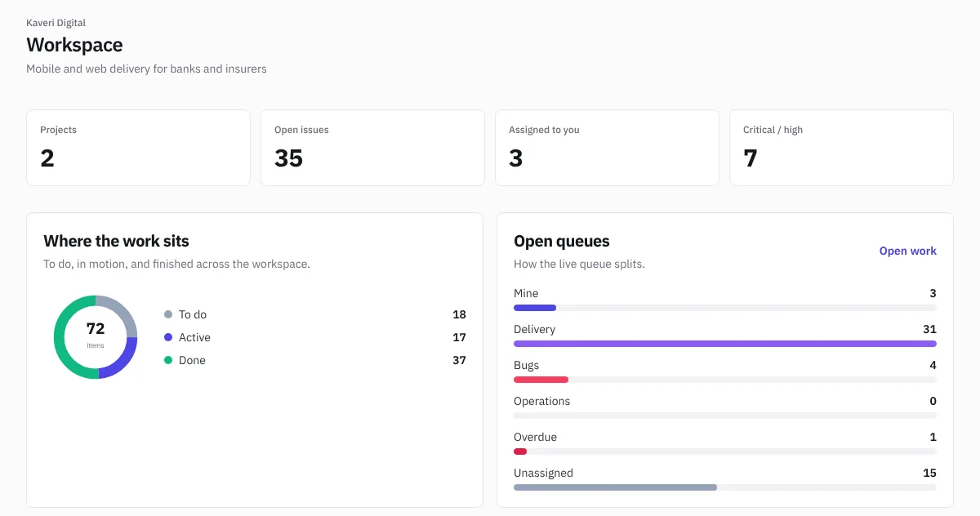This screenshot has width=980, height=516.
Task: Click the Kaveri Digital organization name
Action: tap(56, 23)
